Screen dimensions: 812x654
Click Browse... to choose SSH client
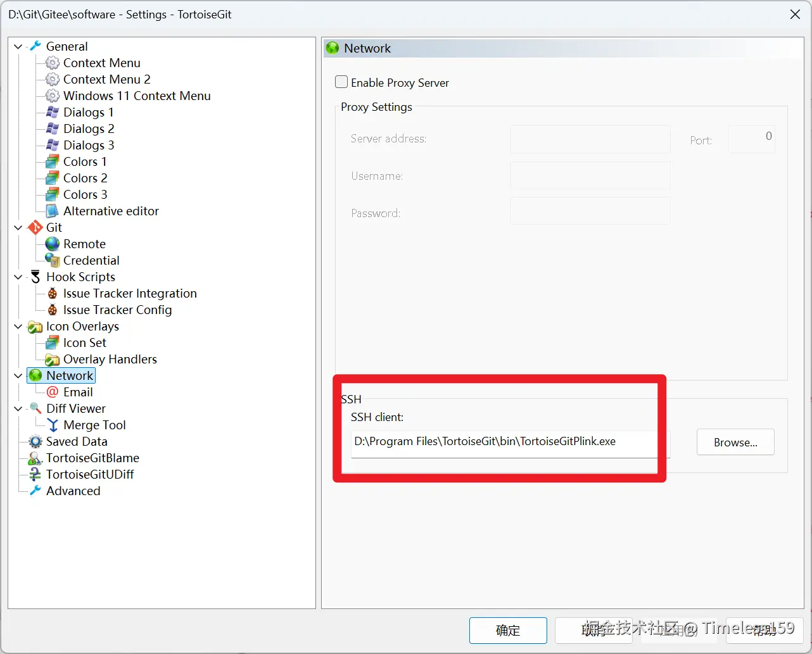735,442
